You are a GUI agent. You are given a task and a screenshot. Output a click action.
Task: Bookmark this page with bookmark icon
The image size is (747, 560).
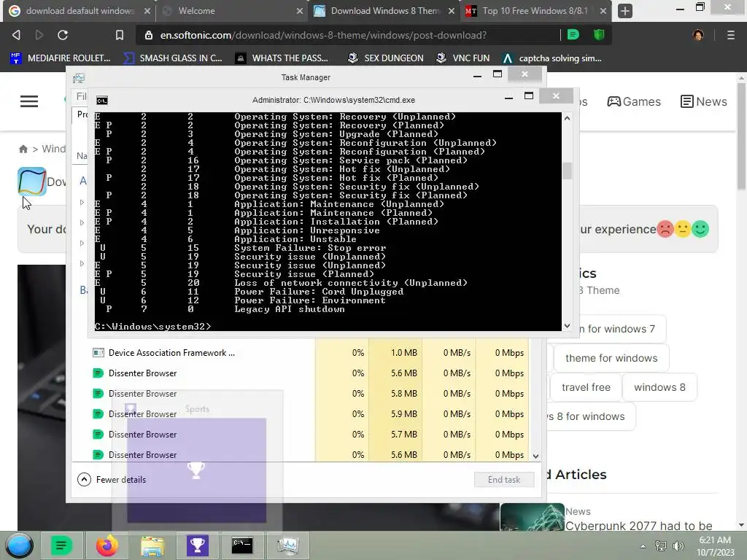click(x=119, y=35)
